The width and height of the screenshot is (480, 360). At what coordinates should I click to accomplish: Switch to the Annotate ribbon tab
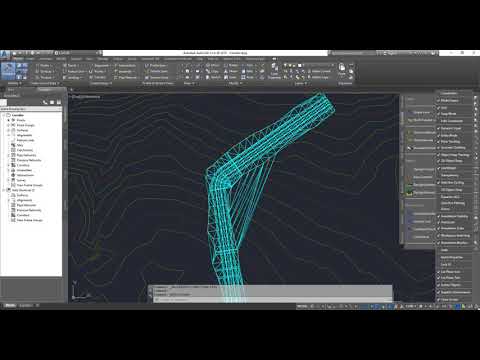point(46,59)
